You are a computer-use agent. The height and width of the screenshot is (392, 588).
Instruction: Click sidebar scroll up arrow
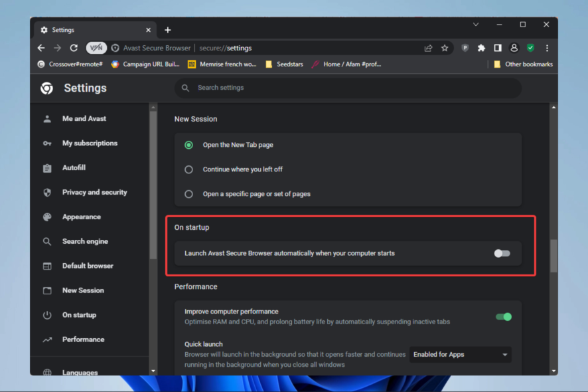pyautogui.click(x=153, y=108)
